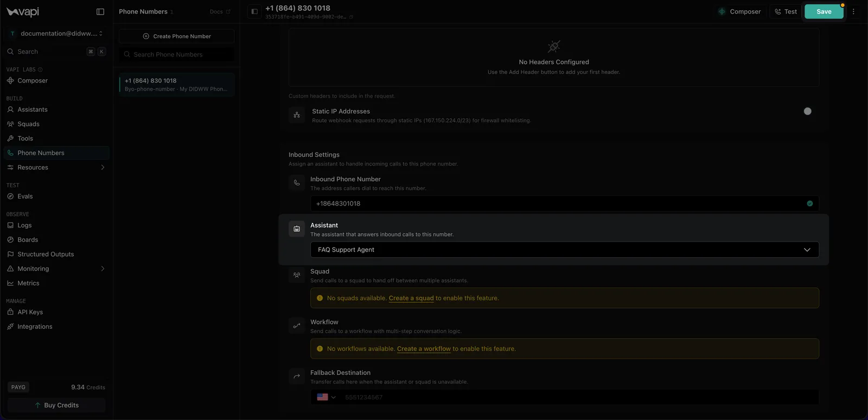Toggle Static IP Addresses switch
Image resolution: width=868 pixels, height=420 pixels.
click(807, 111)
